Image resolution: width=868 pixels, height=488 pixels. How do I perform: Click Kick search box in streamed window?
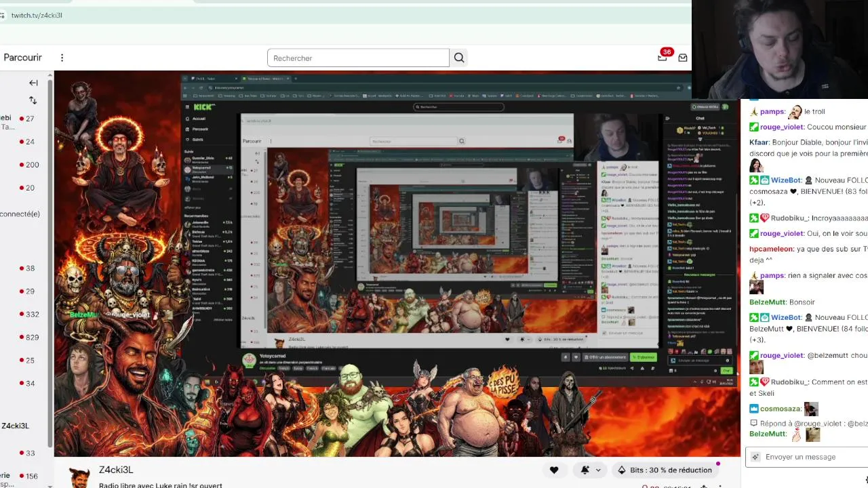point(459,106)
